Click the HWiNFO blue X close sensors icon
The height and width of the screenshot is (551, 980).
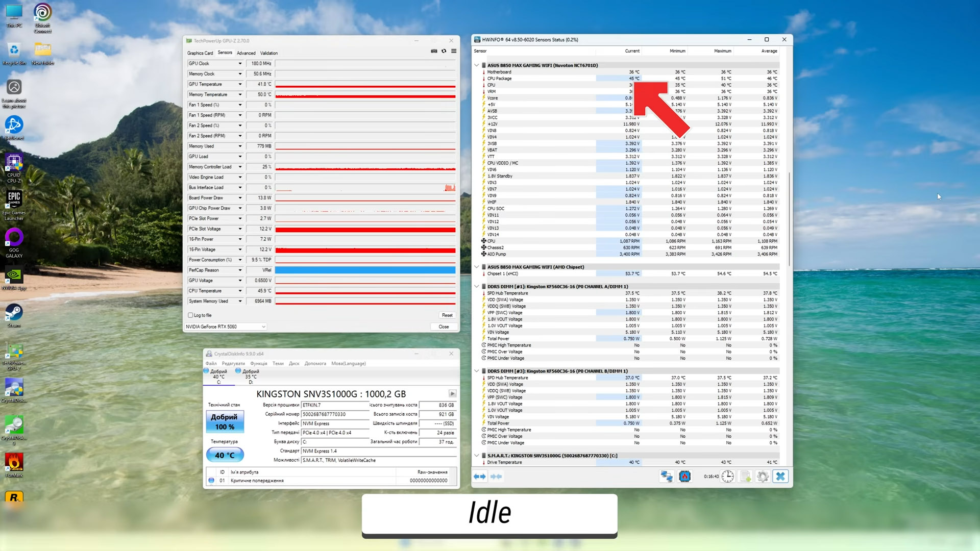(780, 477)
